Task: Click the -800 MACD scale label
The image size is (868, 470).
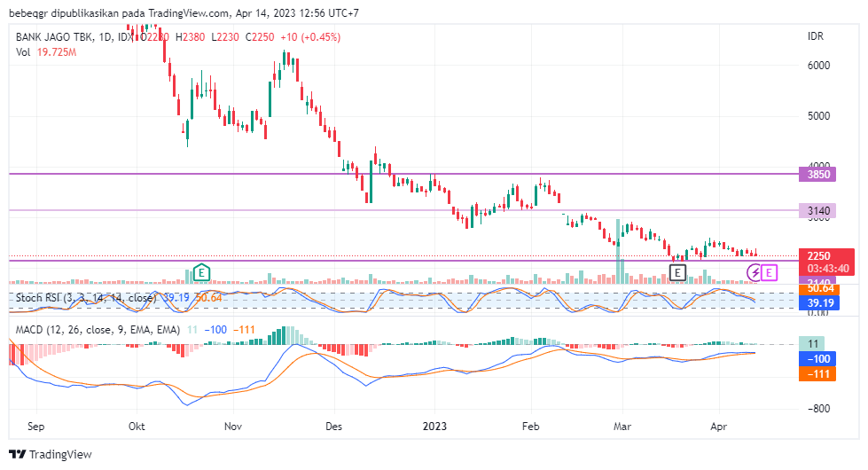Action: 817,409
